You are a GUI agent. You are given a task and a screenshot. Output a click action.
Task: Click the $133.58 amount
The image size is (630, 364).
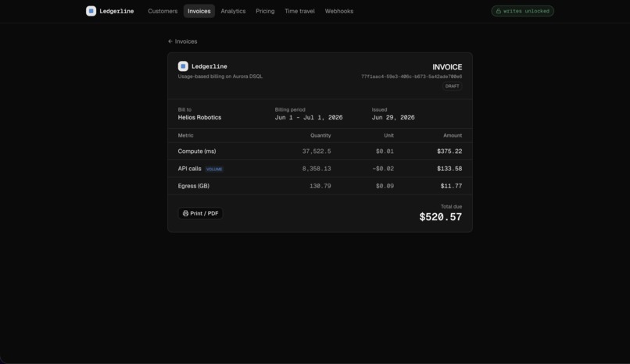pyautogui.click(x=449, y=169)
